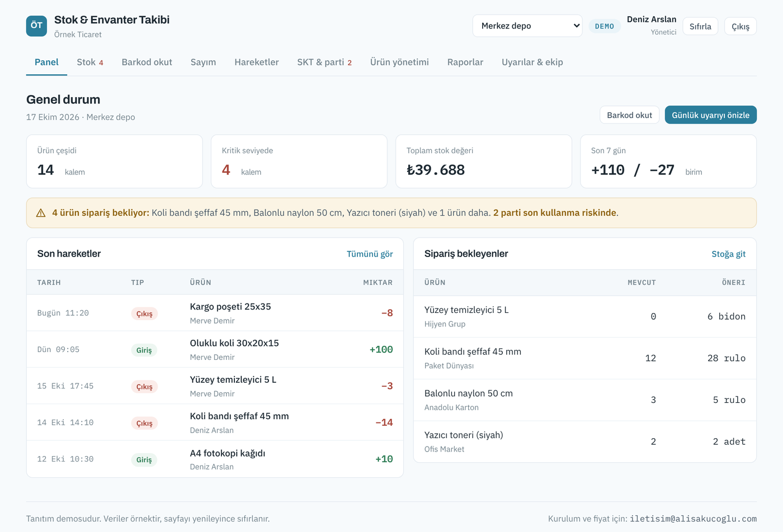Click the Ürün çeşidi summary card
783x532 pixels.
(x=115, y=161)
